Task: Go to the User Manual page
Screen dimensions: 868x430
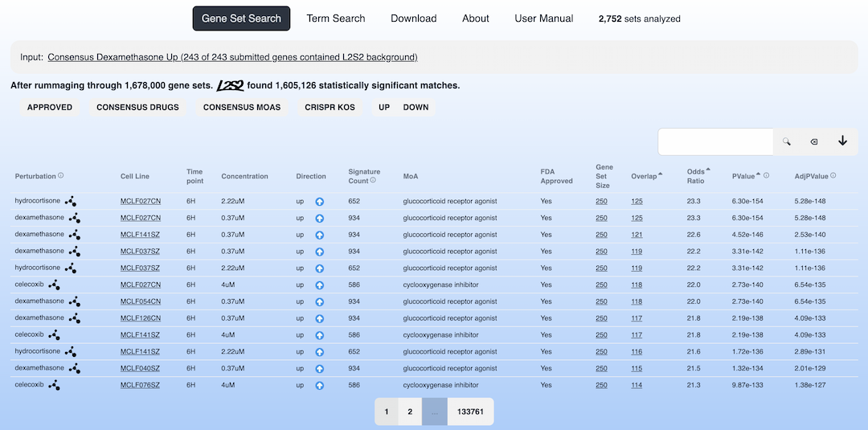Action: (x=544, y=18)
